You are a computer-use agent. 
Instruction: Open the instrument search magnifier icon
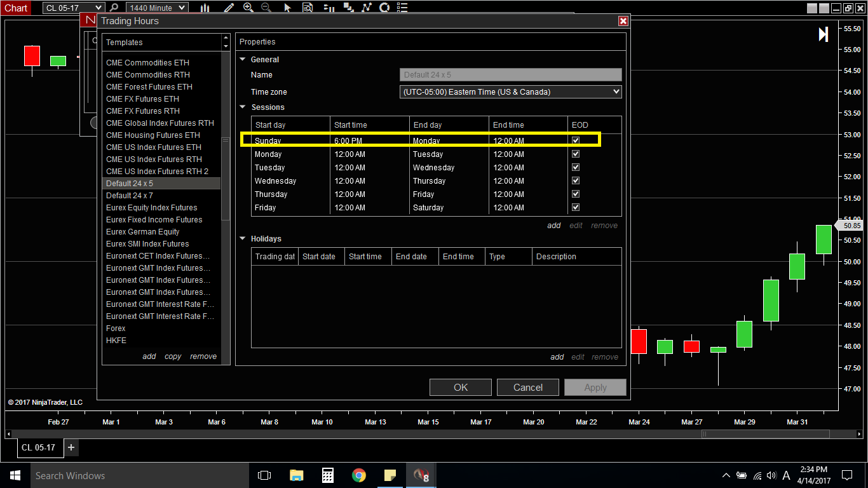pos(114,8)
